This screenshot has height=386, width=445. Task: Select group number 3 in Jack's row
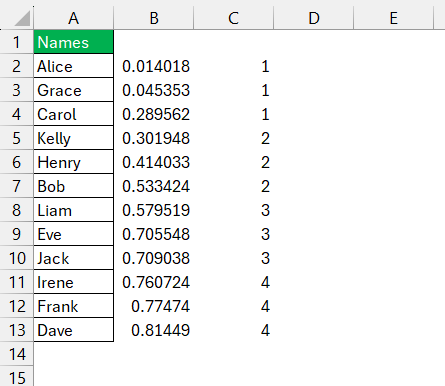click(x=265, y=258)
